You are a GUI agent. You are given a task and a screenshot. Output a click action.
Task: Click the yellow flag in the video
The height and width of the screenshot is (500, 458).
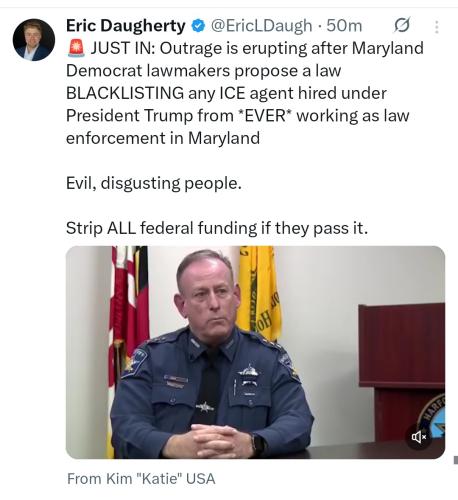258,293
